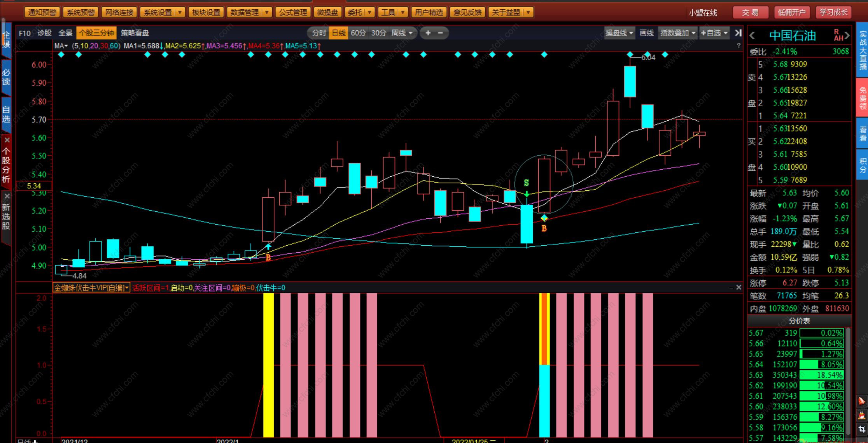Open the 周线 period dropdown
This screenshot has height=443, width=868.
tap(402, 33)
